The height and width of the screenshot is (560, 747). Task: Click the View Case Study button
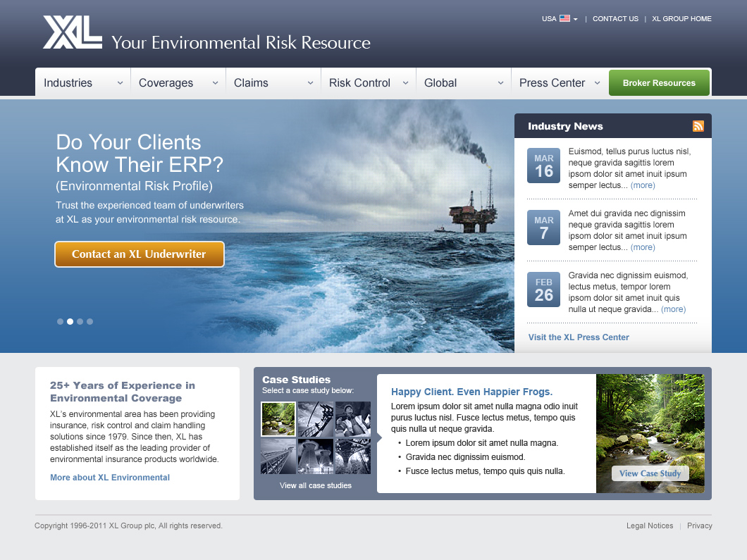pyautogui.click(x=650, y=473)
